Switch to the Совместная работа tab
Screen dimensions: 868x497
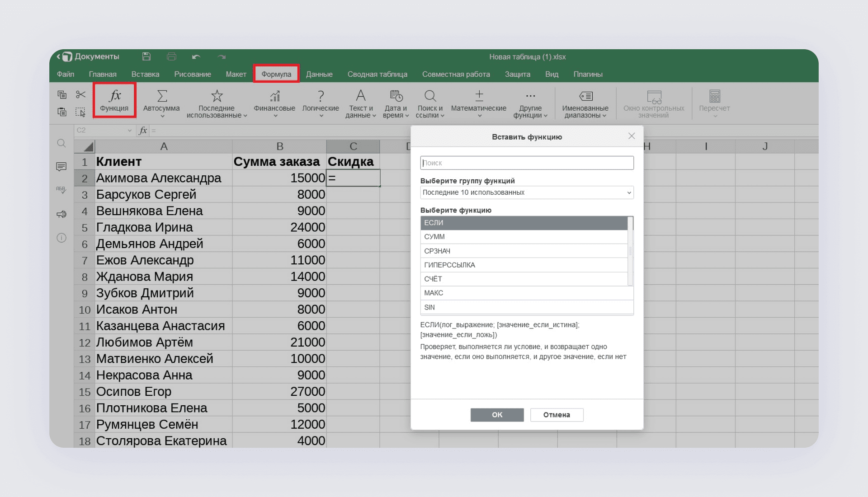click(x=456, y=74)
